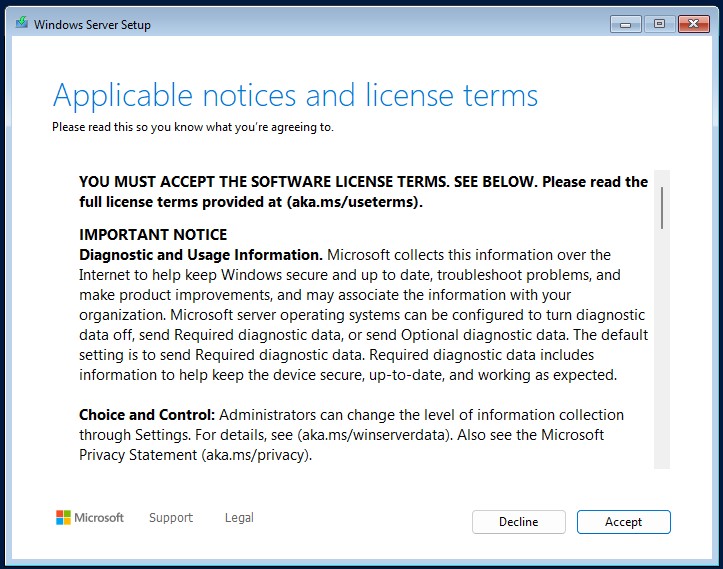Minimize the Windows Server Setup window
723x569 pixels.
click(625, 24)
